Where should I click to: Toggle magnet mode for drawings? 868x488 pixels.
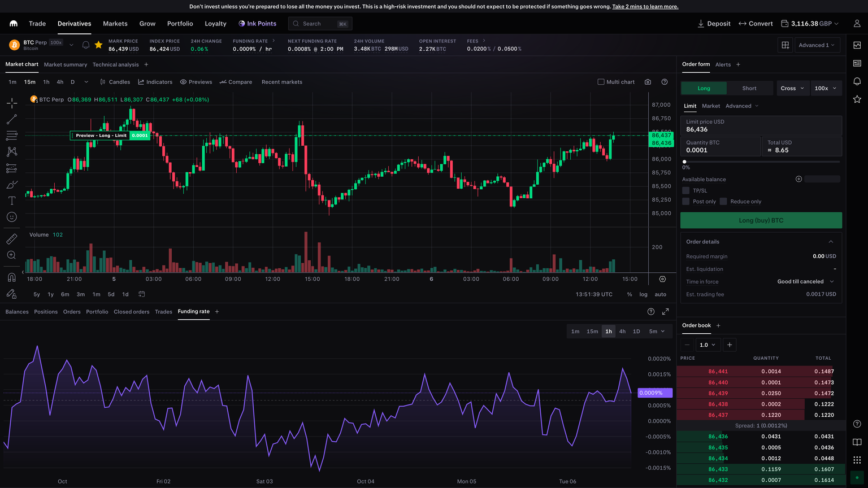[x=11, y=277]
